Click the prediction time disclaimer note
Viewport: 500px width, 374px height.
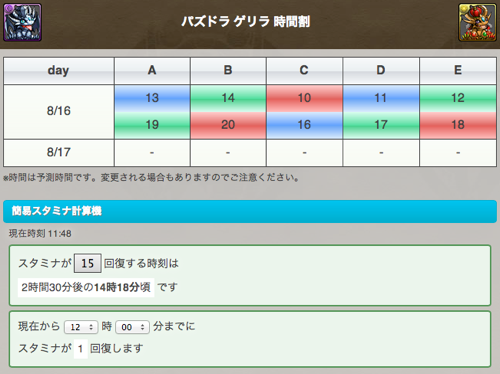click(x=151, y=177)
